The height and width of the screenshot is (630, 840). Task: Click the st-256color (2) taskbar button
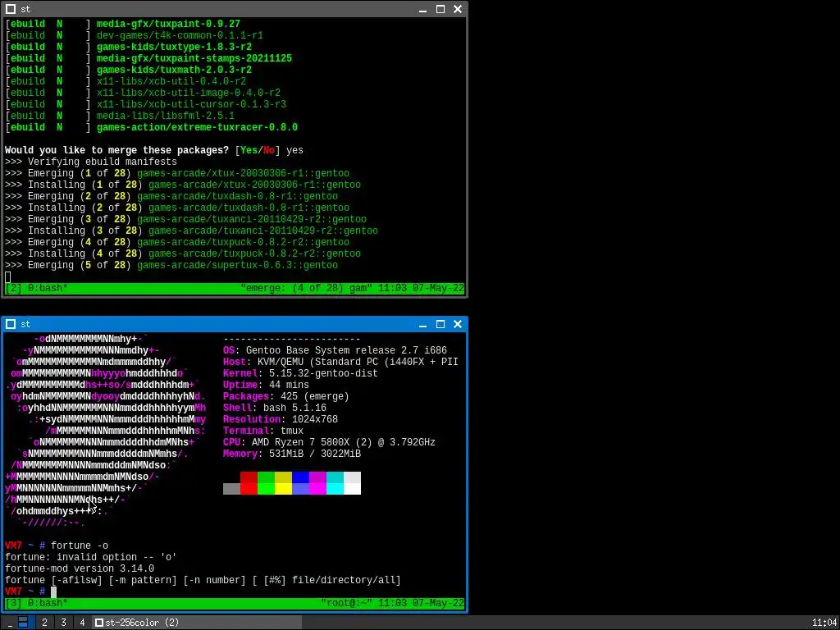(x=197, y=623)
